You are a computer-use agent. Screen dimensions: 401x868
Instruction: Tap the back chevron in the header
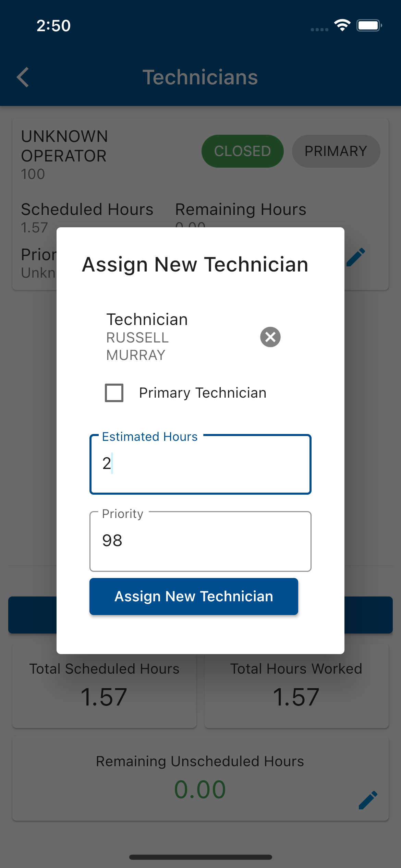pyautogui.click(x=23, y=77)
